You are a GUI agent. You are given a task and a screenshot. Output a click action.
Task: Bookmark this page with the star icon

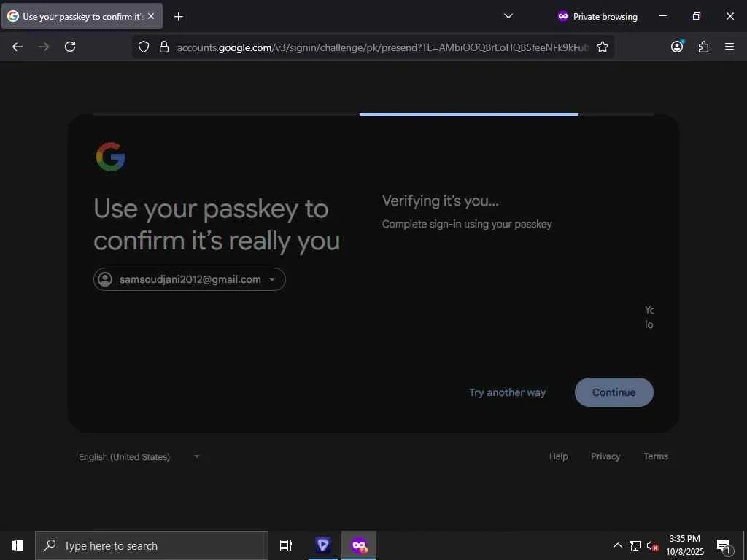(602, 47)
